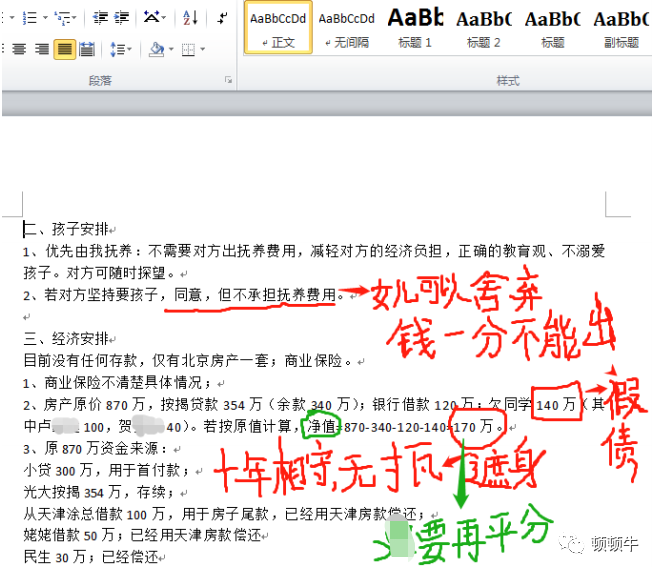Viewport: 660px width, 573px height.
Task: Select the 正文 style
Action: tap(278, 28)
